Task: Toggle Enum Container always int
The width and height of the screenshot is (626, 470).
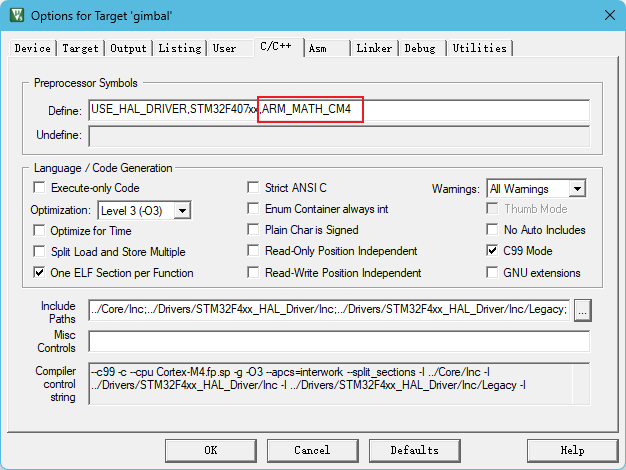Action: pyautogui.click(x=253, y=208)
